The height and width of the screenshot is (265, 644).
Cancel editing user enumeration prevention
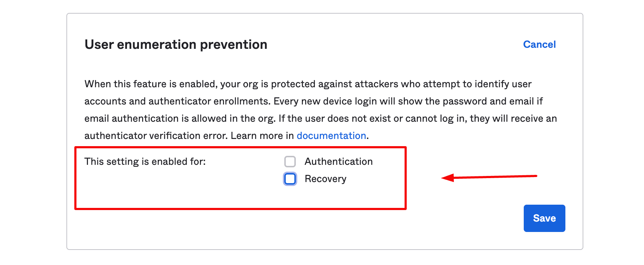coord(540,44)
